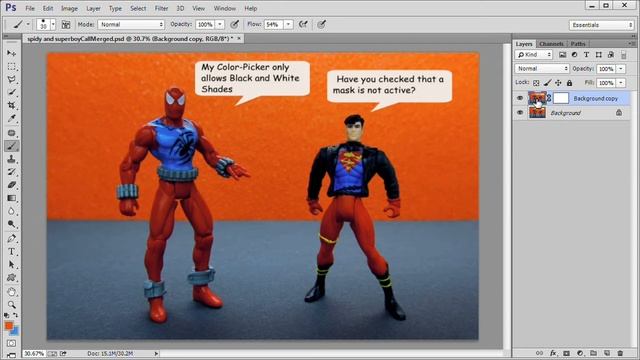Toggle lock all for layer

pyautogui.click(x=569, y=83)
